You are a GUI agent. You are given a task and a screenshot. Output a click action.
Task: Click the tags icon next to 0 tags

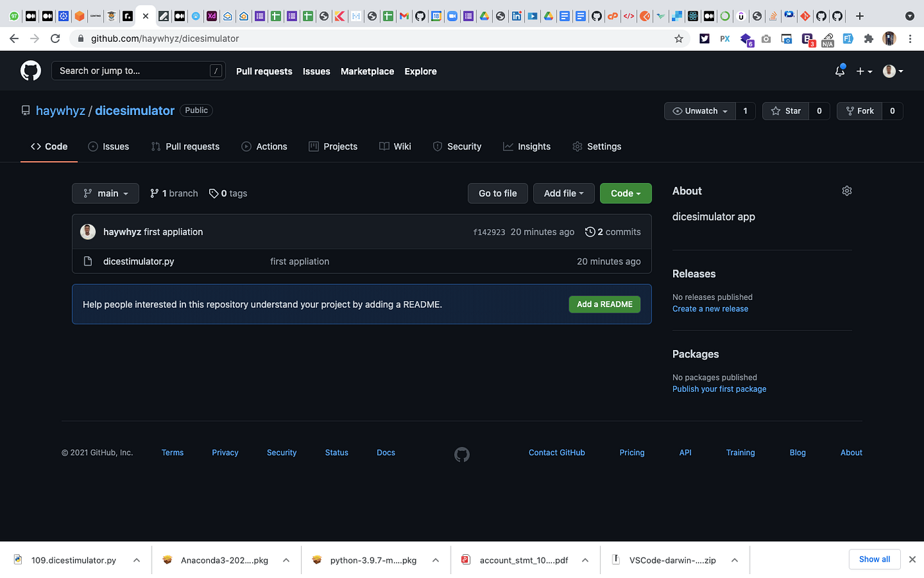click(x=214, y=194)
